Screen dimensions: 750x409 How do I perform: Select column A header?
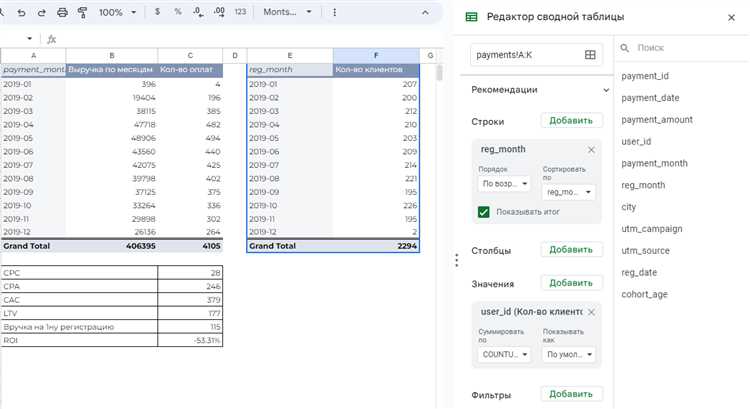[33, 55]
